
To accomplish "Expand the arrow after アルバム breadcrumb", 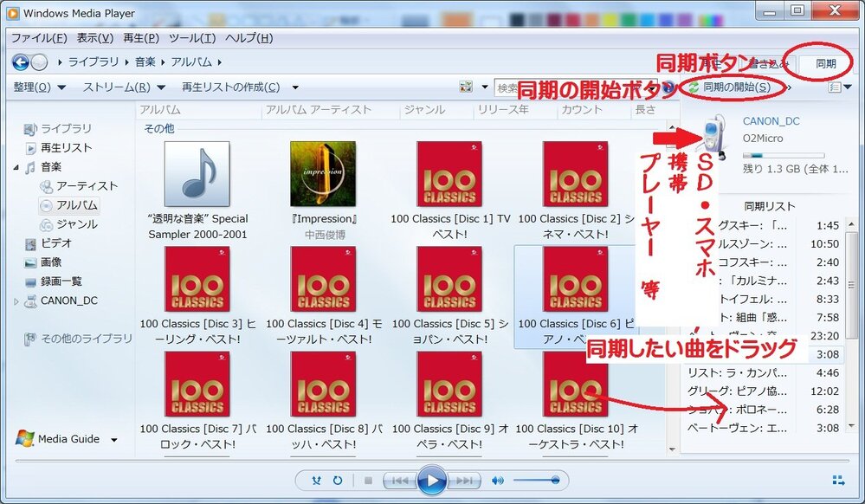I will (220, 62).
